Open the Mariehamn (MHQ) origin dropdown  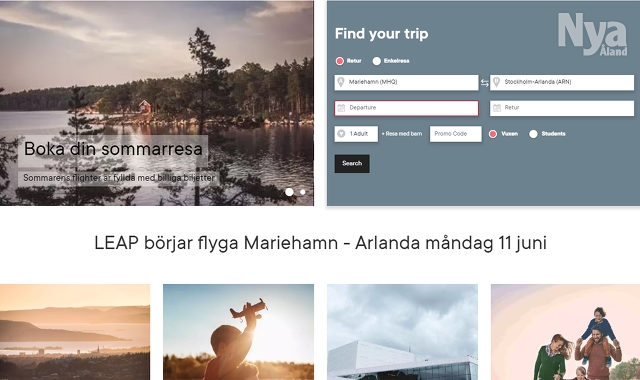point(406,82)
